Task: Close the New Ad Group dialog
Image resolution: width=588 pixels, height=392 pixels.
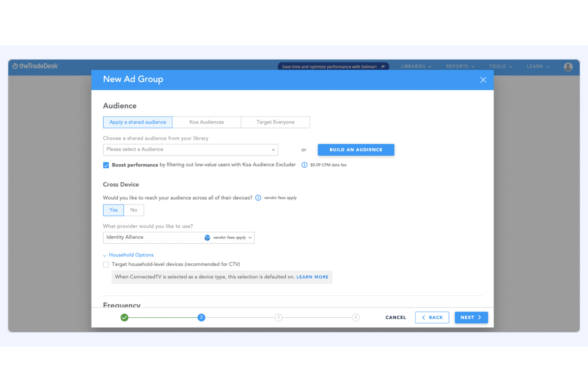Action: 483,80
